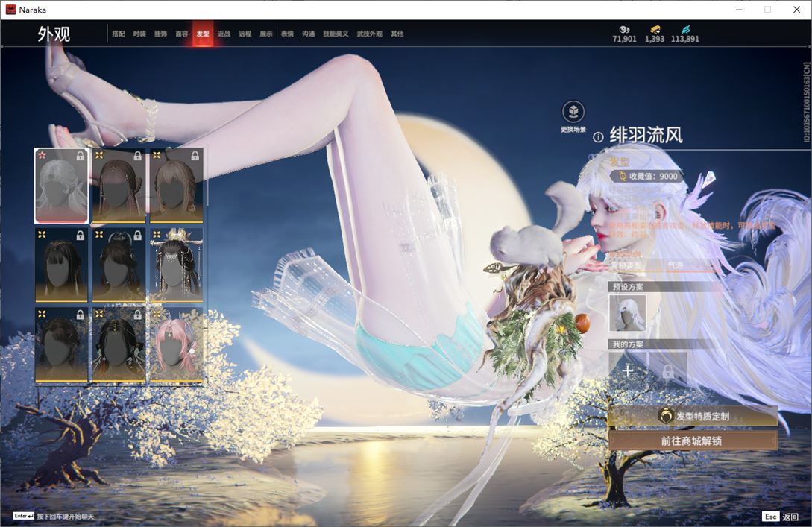Screen dimensions: 812x527
Task: Go to the 其他 tab
Action: [397, 34]
